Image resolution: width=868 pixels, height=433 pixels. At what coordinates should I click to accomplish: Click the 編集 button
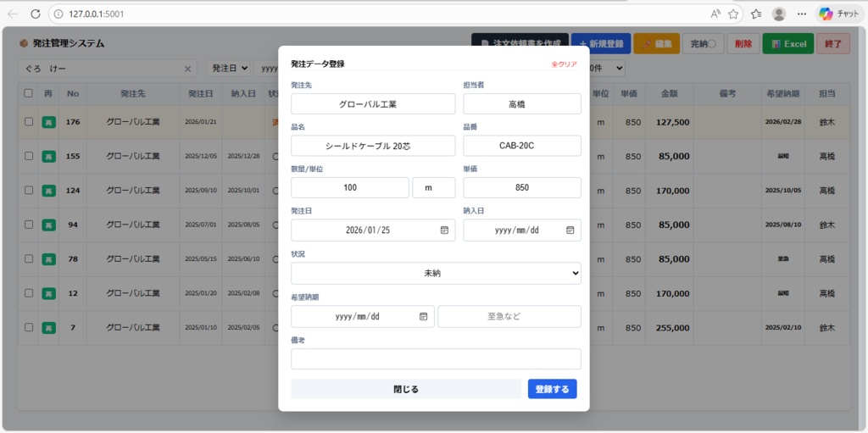point(657,44)
